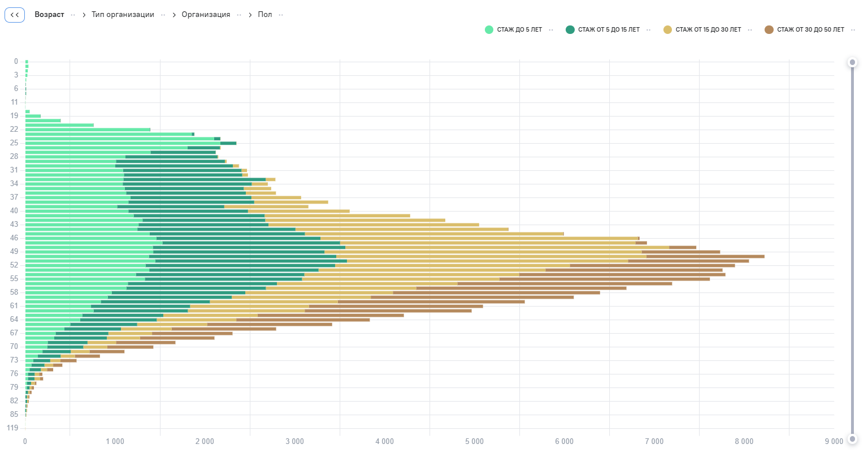Click the bottom handle of vertical range slider
868x457 pixels.
[x=852, y=438]
